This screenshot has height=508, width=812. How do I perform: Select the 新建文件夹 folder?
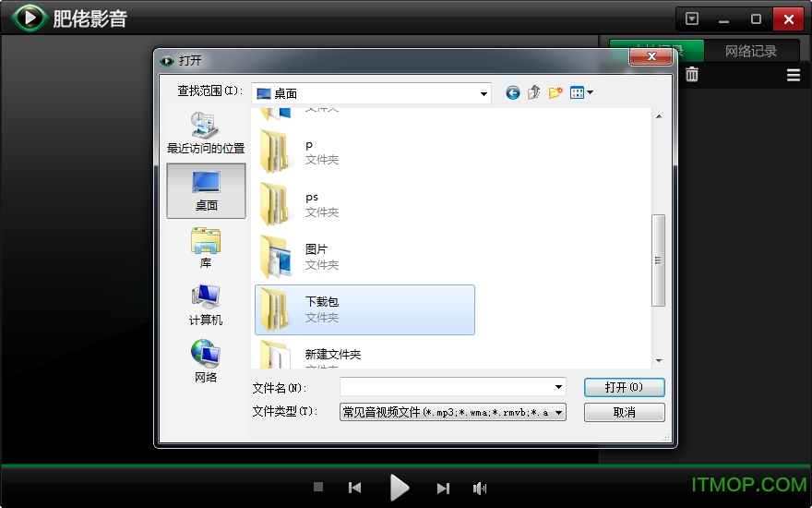click(x=364, y=354)
